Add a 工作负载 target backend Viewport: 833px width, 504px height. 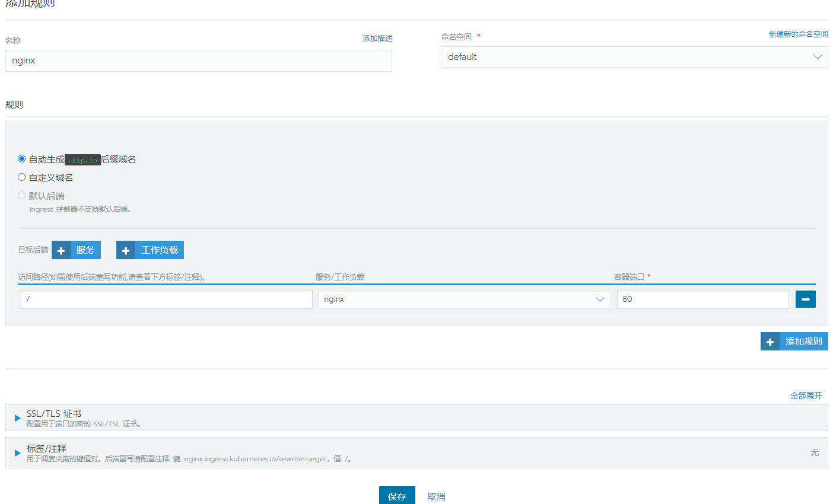click(150, 250)
